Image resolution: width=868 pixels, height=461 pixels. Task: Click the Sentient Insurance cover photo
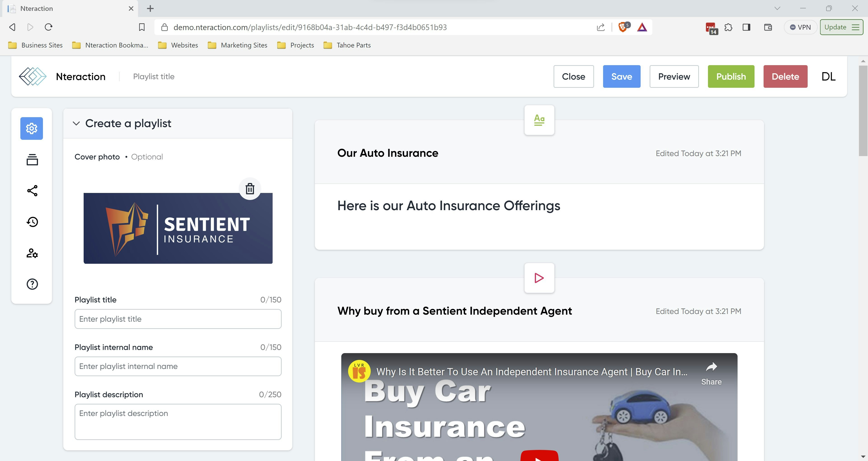pyautogui.click(x=178, y=228)
